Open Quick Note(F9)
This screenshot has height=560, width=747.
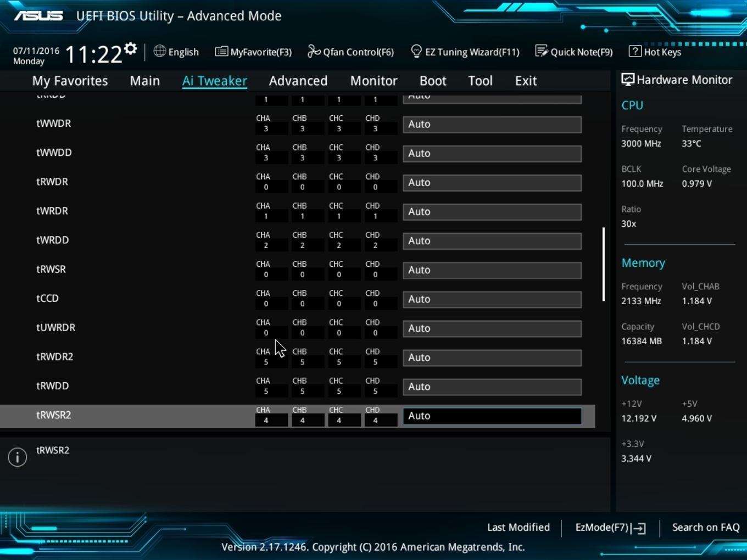[574, 52]
